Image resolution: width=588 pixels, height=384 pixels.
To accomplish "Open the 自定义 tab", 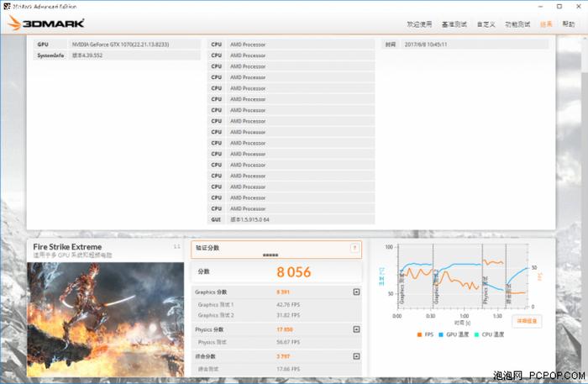I will point(486,24).
